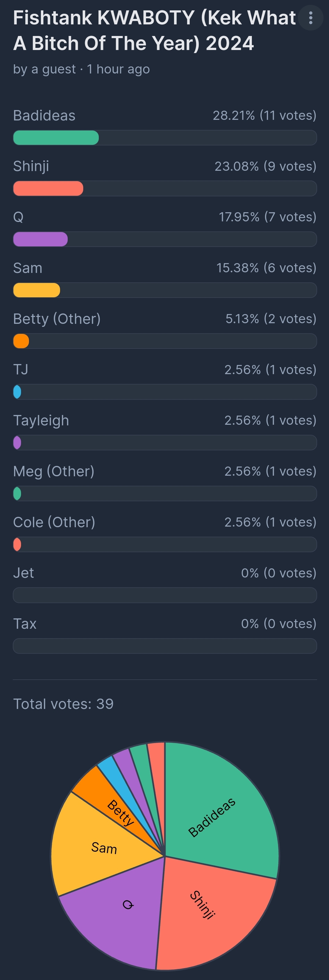
Task: Click the empty Tax result bar
Action: [165, 646]
